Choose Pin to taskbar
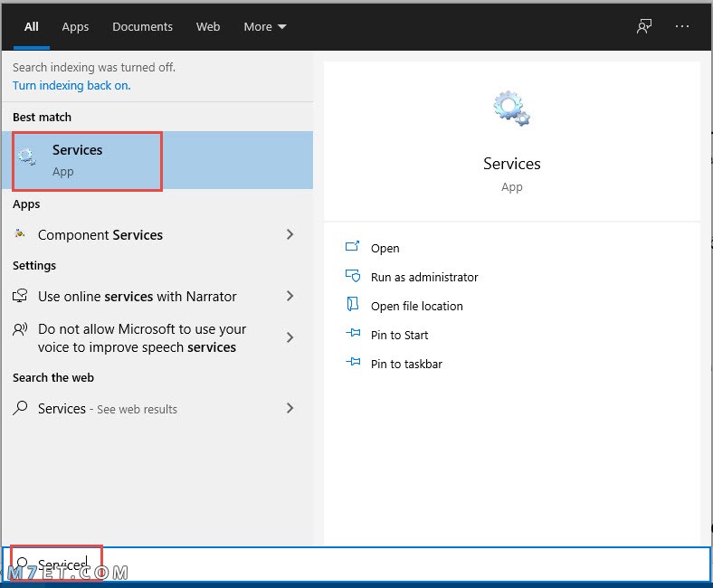 click(406, 364)
